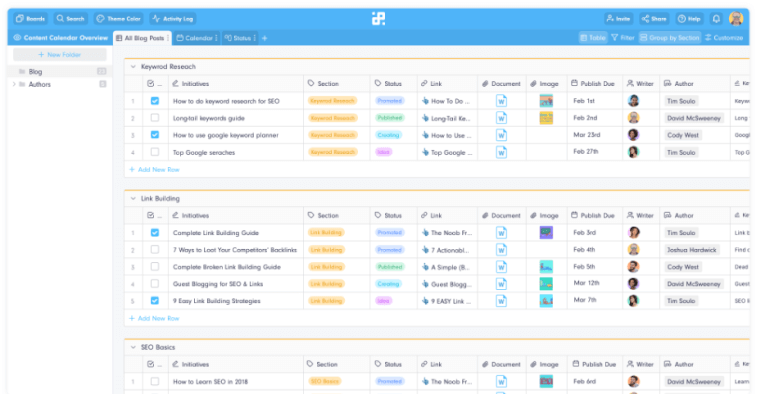Viewport: 770px width, 394px height.
Task: Click the Search button in top bar
Action: tap(70, 19)
